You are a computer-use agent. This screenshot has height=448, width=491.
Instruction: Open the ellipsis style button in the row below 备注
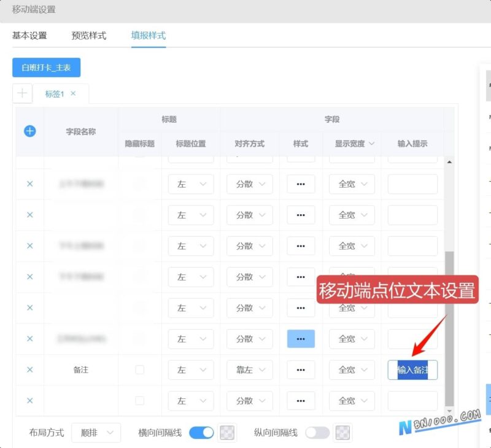(x=301, y=401)
